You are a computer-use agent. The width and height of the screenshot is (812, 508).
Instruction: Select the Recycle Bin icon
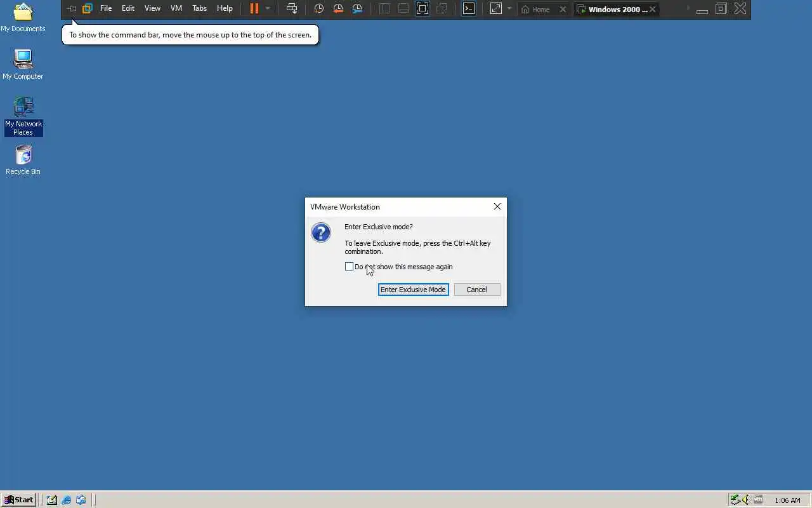coord(23,161)
